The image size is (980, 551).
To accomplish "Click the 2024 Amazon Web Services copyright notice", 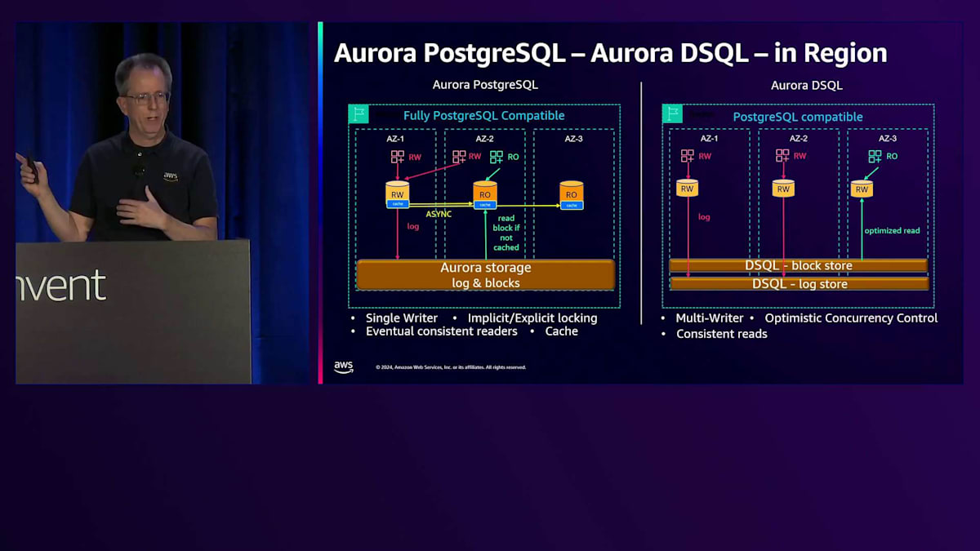I will tap(451, 367).
